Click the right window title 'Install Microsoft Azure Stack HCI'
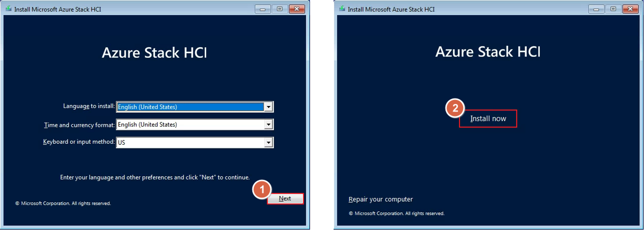Screen dimensions: 644x230 [x=391, y=10]
